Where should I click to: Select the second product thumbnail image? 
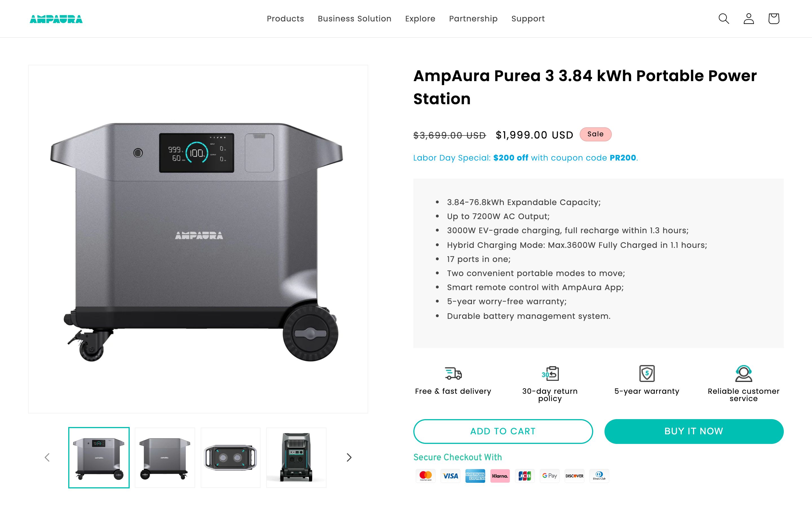tap(165, 457)
